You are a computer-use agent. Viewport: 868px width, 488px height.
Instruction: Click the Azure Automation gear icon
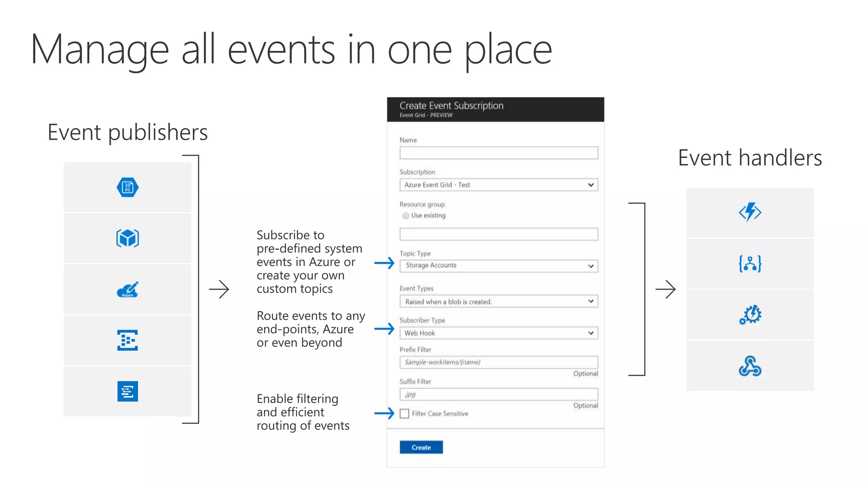click(750, 315)
